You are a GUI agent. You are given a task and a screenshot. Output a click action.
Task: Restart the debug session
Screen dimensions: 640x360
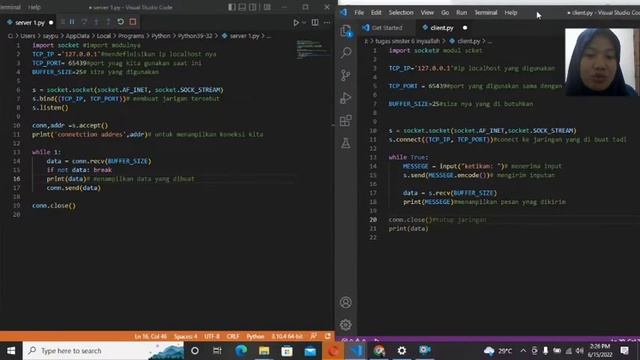[120, 22]
